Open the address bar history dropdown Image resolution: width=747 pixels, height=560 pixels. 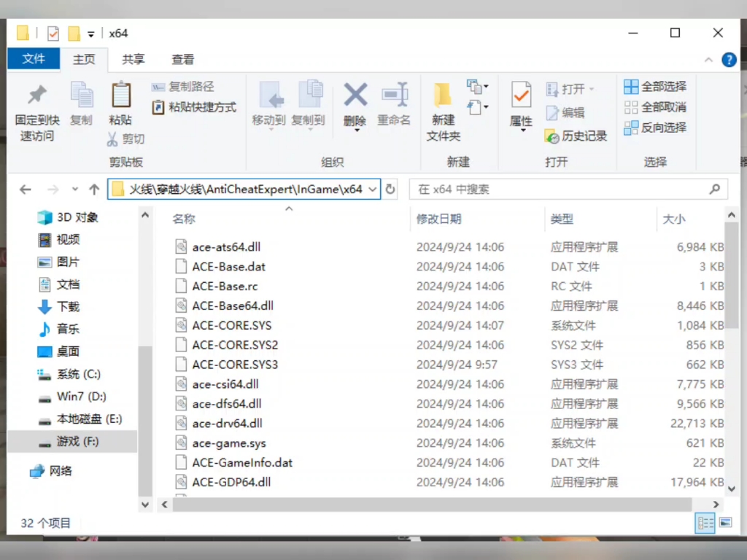click(375, 188)
